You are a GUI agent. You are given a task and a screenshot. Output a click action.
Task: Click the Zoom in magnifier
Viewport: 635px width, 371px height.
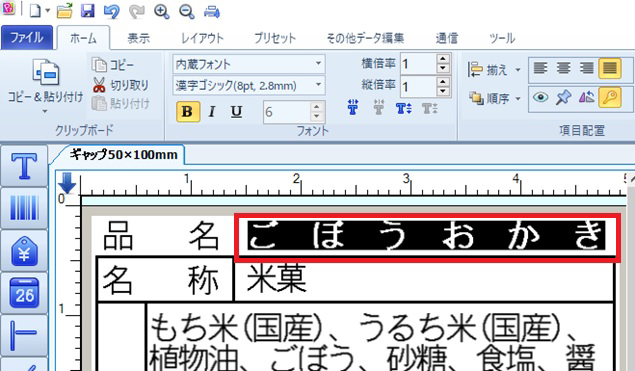click(162, 11)
